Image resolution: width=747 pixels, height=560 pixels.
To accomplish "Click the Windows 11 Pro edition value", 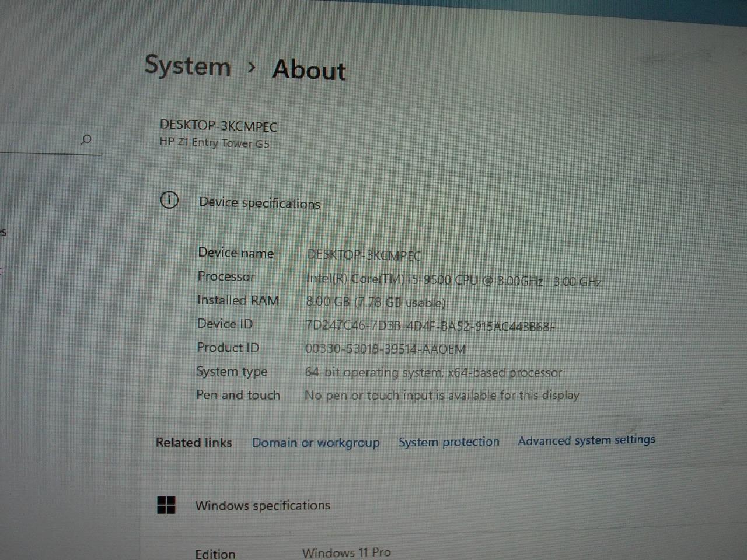I will point(346,552).
